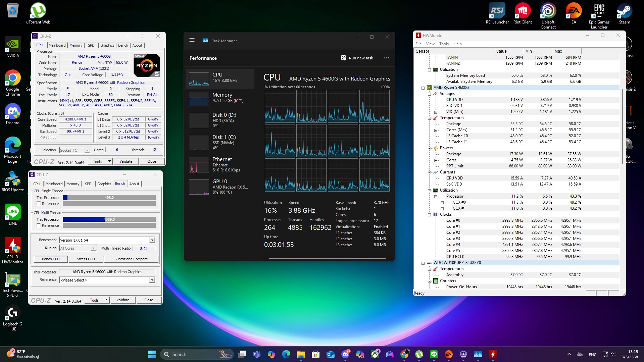This screenshot has height=362, width=644.
Task: Open the Task Manager hamburger navigation menu
Action: (192, 40)
